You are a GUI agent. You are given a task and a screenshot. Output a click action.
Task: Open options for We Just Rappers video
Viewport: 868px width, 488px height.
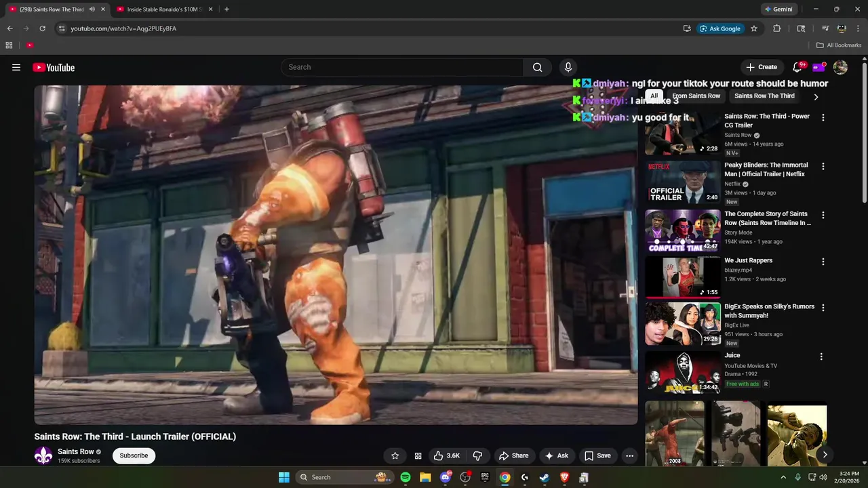[x=823, y=262]
